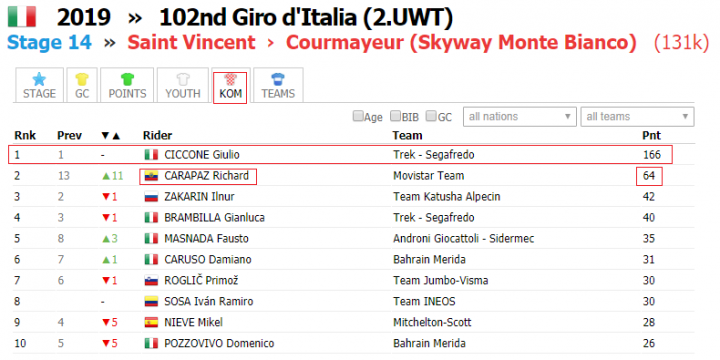Image resolution: width=720 pixels, height=360 pixels.
Task: Toggle the BIB checkbox
Action: coord(395,116)
